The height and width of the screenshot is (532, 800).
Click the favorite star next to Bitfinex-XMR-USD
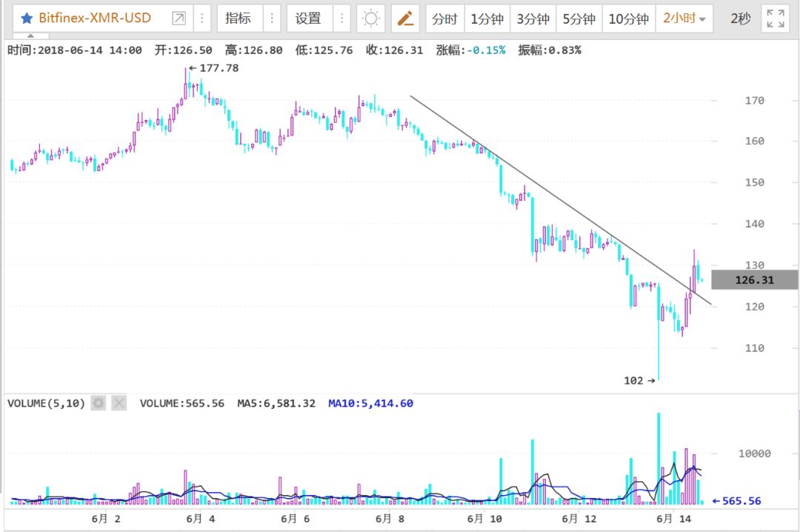[x=27, y=19]
